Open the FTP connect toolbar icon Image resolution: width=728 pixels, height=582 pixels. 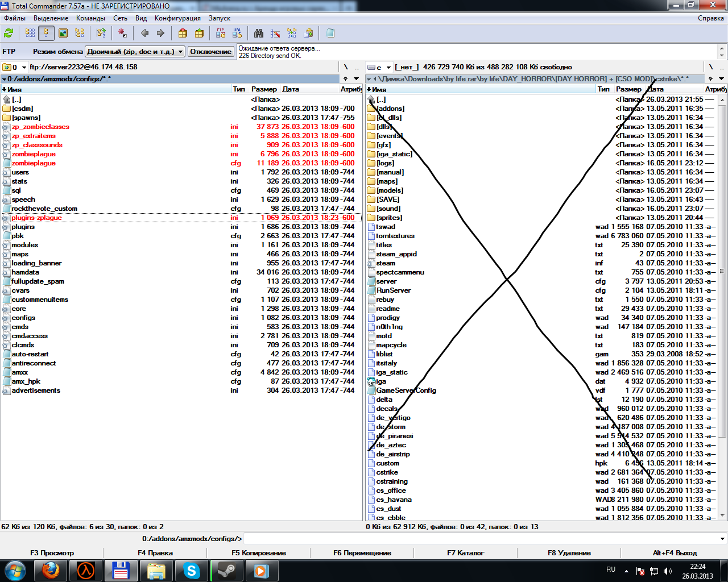coord(221,34)
